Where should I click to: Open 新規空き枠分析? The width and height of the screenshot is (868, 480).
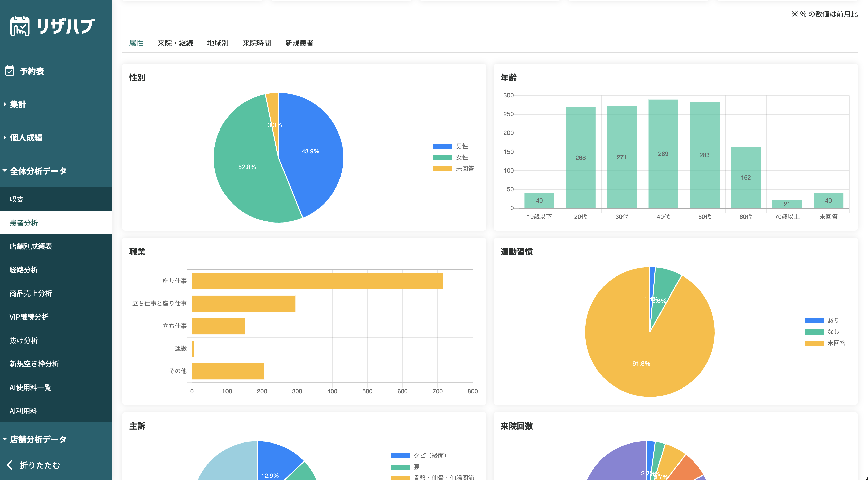(56, 364)
